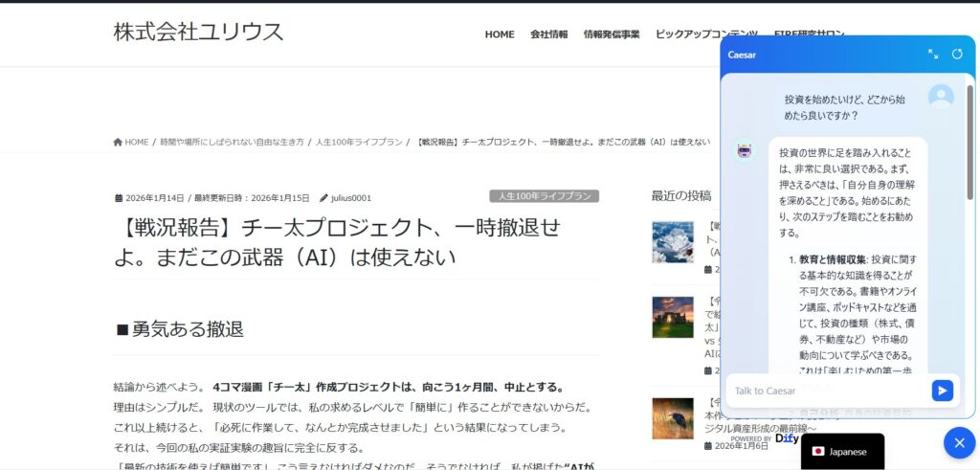The height and width of the screenshot is (470, 980).
Task: Click the pencil icon beside julius0001
Action: (x=324, y=198)
